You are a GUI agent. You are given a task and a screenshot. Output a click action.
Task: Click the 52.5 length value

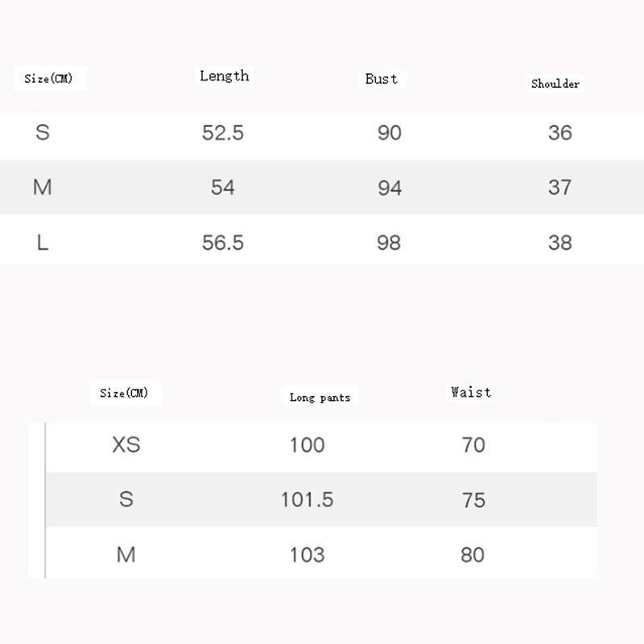pyautogui.click(x=223, y=133)
